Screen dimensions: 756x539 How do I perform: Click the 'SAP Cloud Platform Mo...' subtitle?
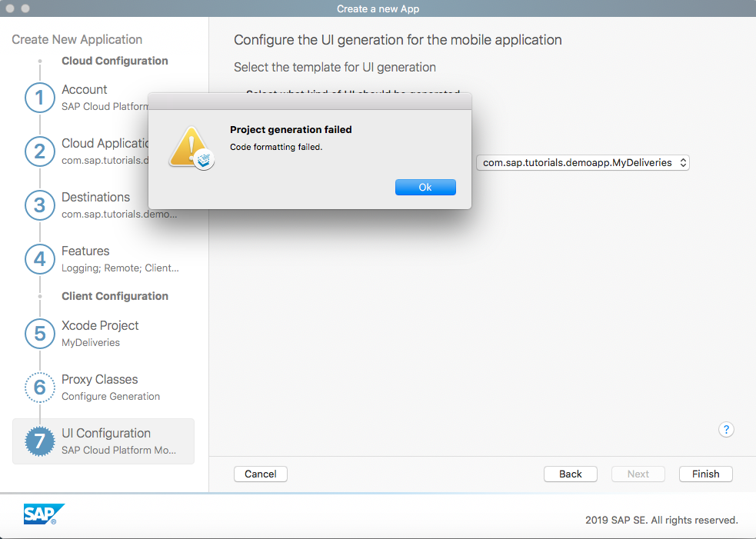(118, 451)
